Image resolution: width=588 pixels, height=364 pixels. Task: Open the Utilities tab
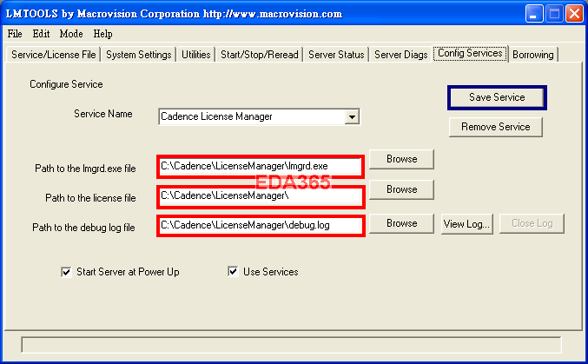(x=195, y=55)
